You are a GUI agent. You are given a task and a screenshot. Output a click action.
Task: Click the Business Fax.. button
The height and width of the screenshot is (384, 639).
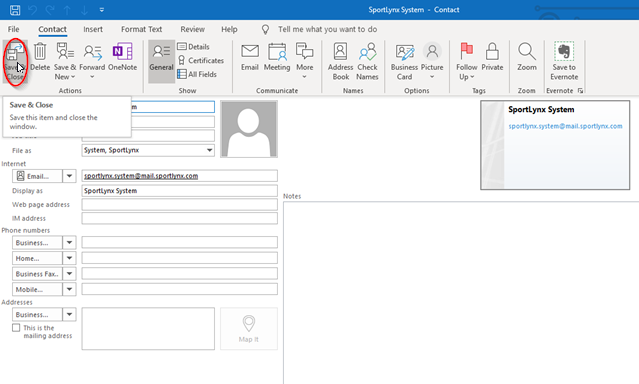[x=37, y=274]
